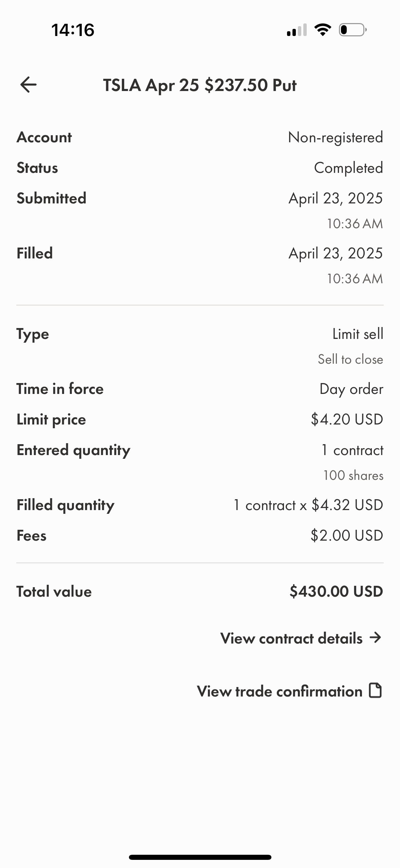Tap the Completed status value
Screen dimensions: 400x868
click(x=348, y=168)
